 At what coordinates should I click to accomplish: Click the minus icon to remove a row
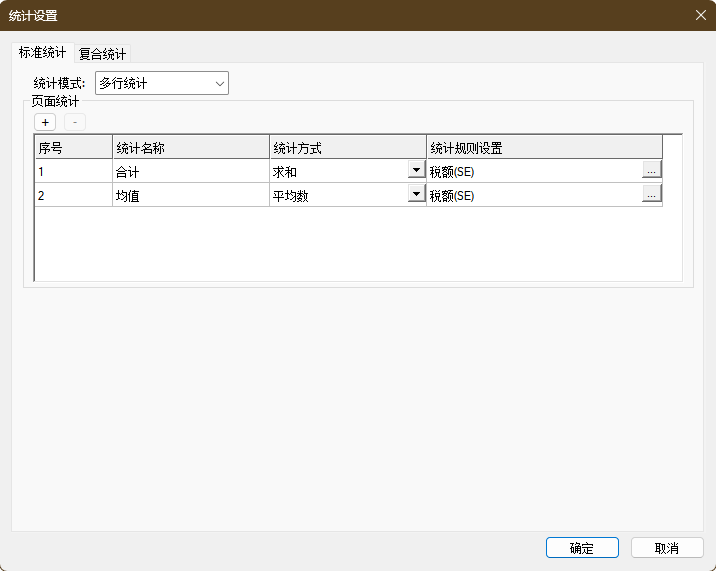75,122
